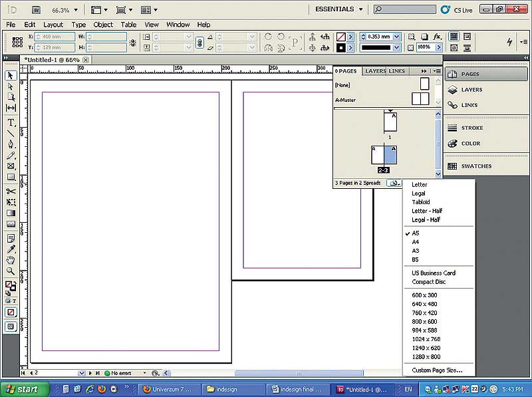Open the File menu
The image size is (532, 397).
(11, 25)
